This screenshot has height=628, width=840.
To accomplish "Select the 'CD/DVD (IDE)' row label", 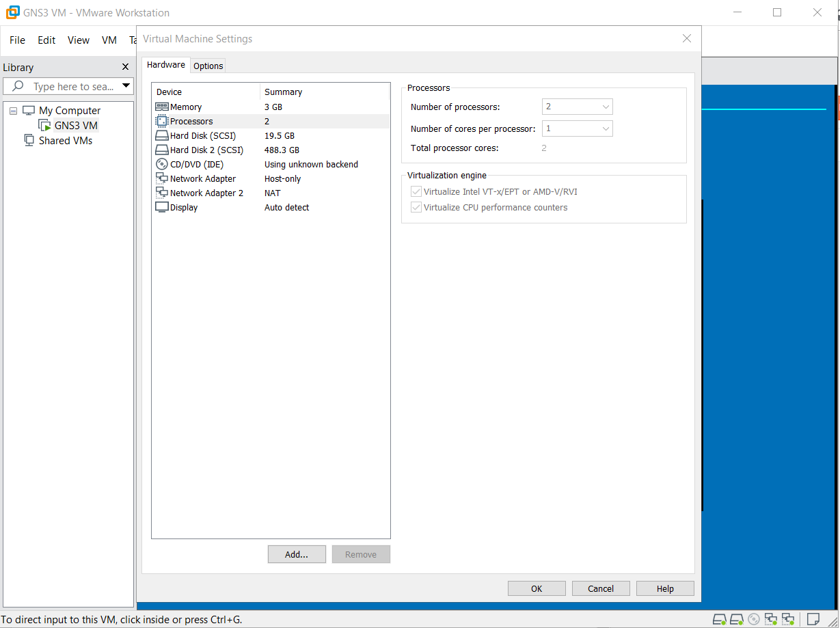I will pos(197,164).
